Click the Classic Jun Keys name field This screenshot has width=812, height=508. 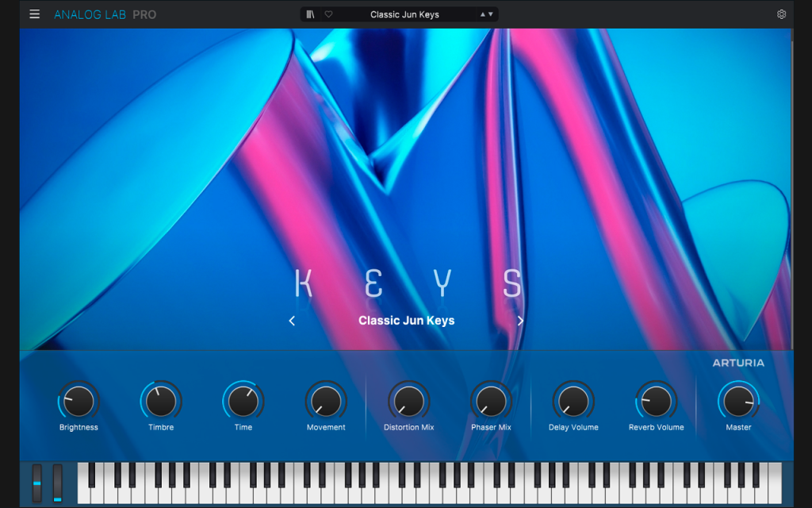(404, 14)
